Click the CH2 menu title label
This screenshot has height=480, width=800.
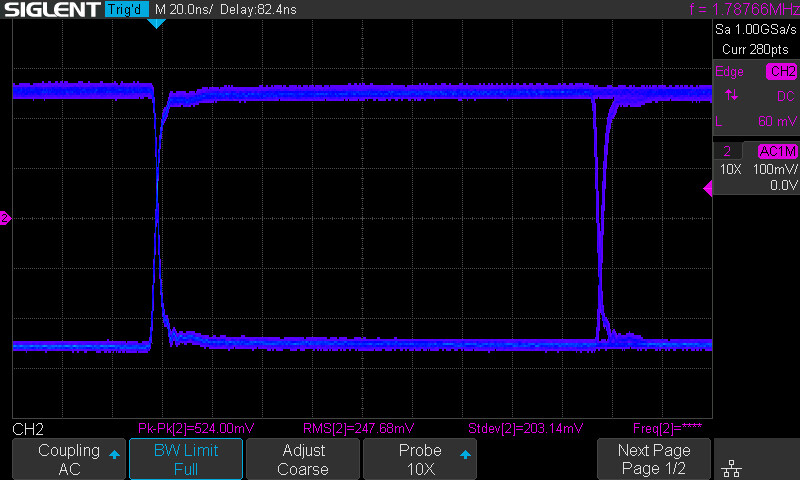[x=28, y=429]
